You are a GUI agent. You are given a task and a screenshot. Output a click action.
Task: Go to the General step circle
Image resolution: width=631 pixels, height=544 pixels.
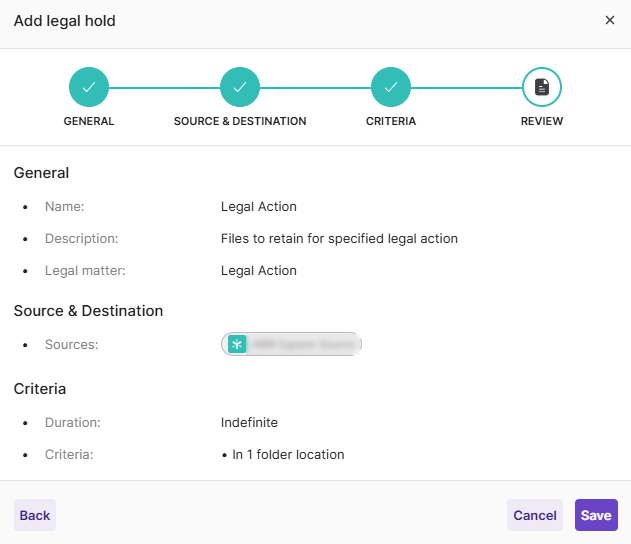89,87
